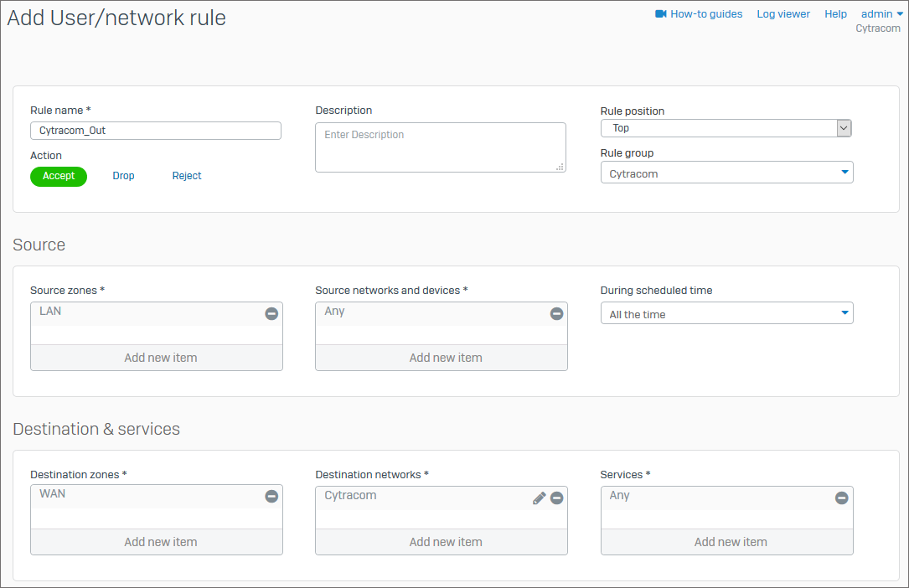The image size is (909, 588).
Task: Choose the Reject action
Action: tap(187, 176)
